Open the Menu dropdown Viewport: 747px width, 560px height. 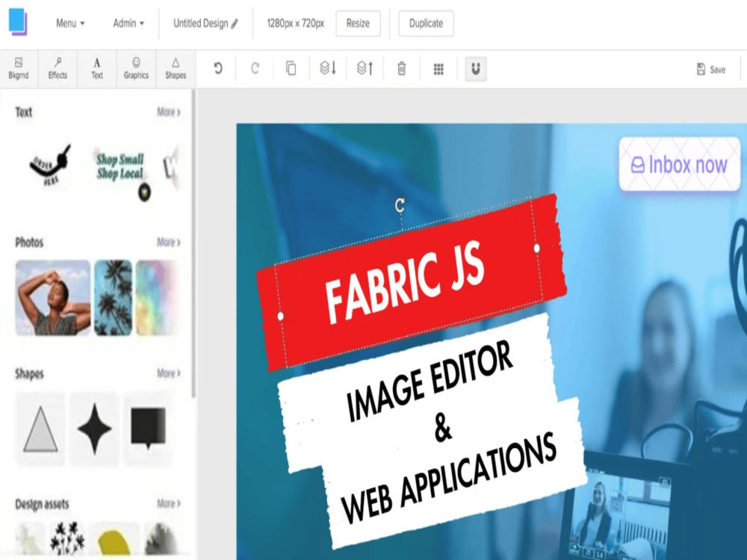click(70, 23)
